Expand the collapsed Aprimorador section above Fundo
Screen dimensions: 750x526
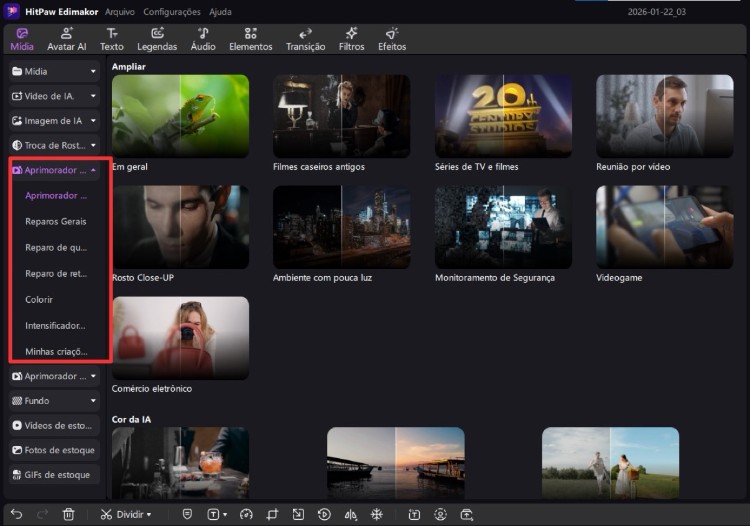point(54,376)
